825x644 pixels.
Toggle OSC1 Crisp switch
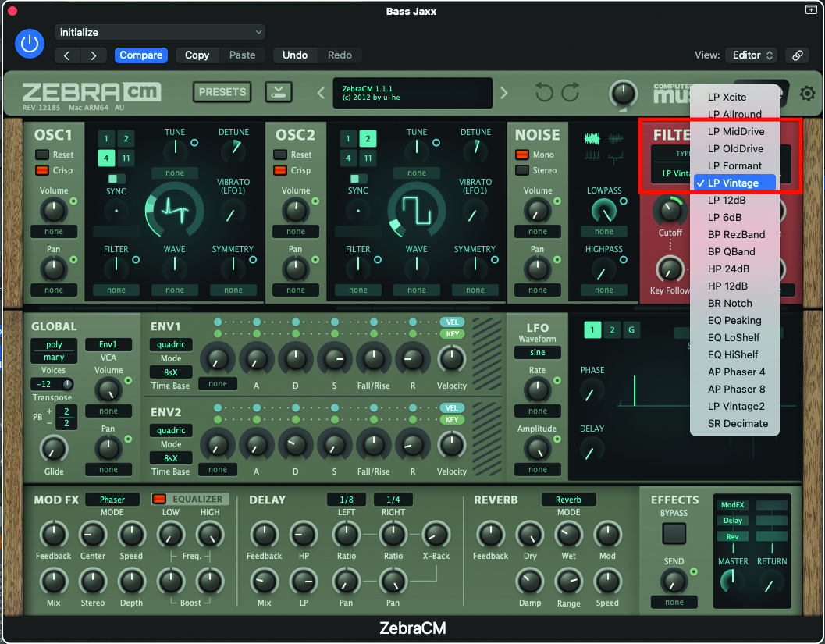pos(42,170)
